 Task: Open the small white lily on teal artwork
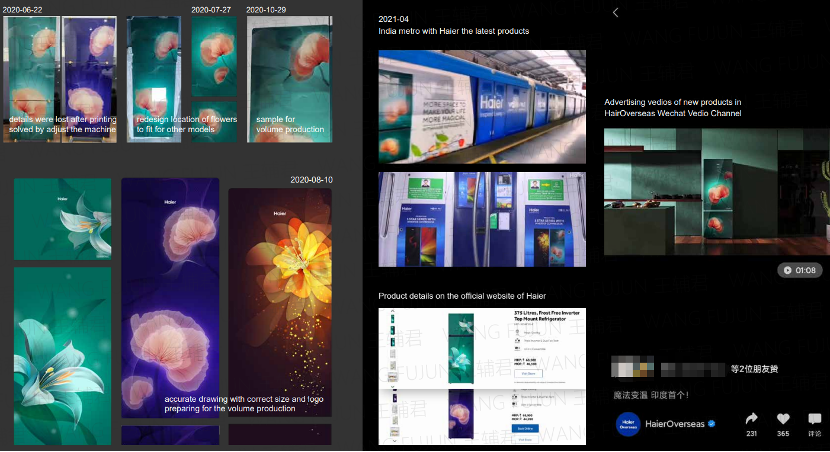pos(62,219)
